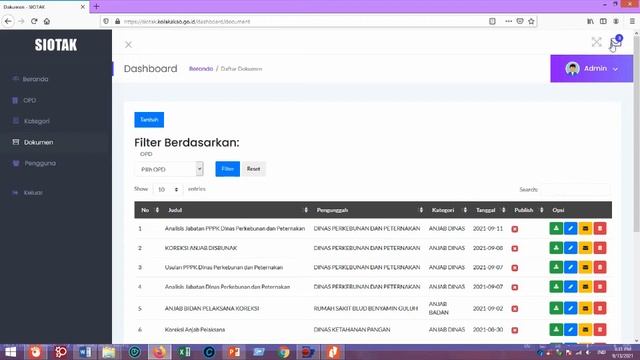Edit ANJAB BIDAN PELAKSANA KOREKSI document
The height and width of the screenshot is (360, 640).
pyautogui.click(x=571, y=308)
